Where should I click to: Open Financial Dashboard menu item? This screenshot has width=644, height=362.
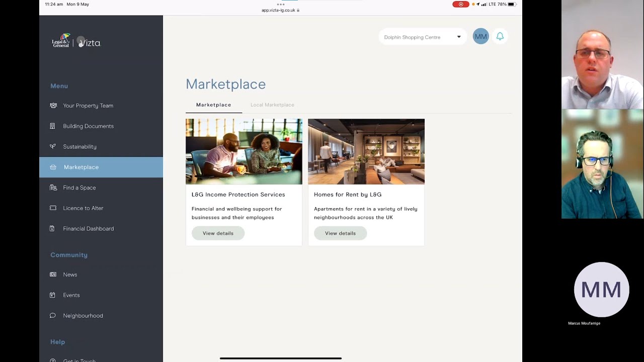pyautogui.click(x=101, y=229)
